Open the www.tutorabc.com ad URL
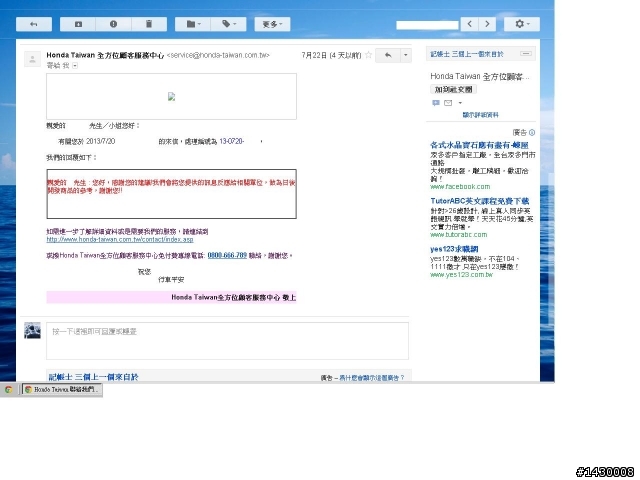The width and height of the screenshot is (640, 480). pyautogui.click(x=459, y=235)
